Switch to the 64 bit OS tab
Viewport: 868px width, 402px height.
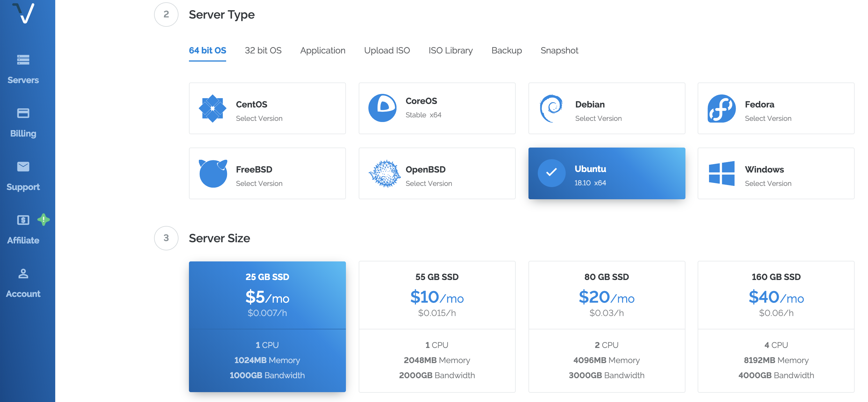tap(208, 51)
